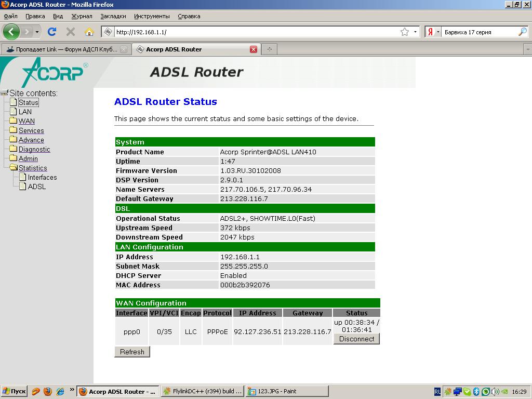Launch Internet Explorer from quick launch
Screen dimensions: 532x399
(x=60, y=392)
